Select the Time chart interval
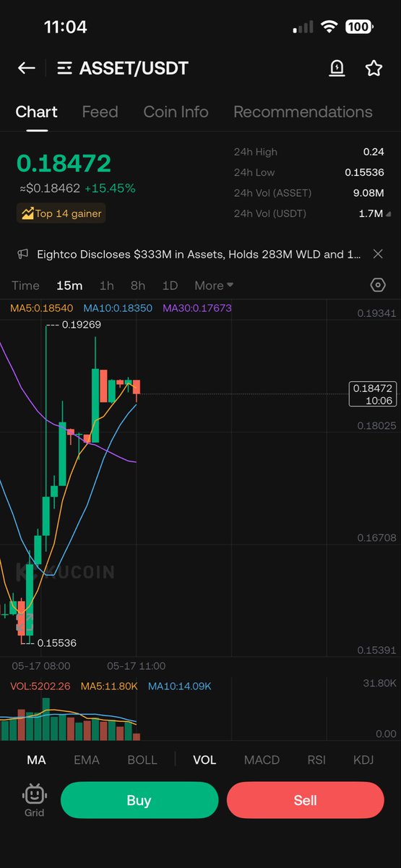The width and height of the screenshot is (401, 868). coord(25,285)
